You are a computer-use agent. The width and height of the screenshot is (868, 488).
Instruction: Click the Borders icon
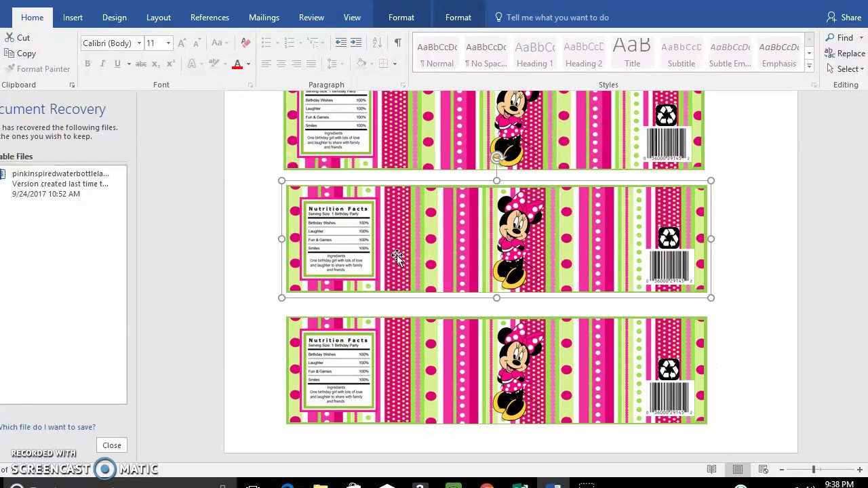[384, 64]
